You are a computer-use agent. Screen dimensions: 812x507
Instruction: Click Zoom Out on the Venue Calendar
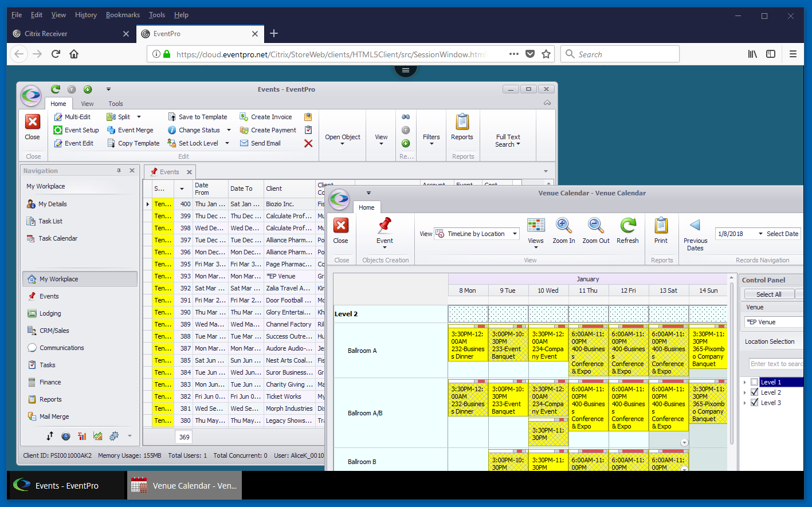click(596, 231)
